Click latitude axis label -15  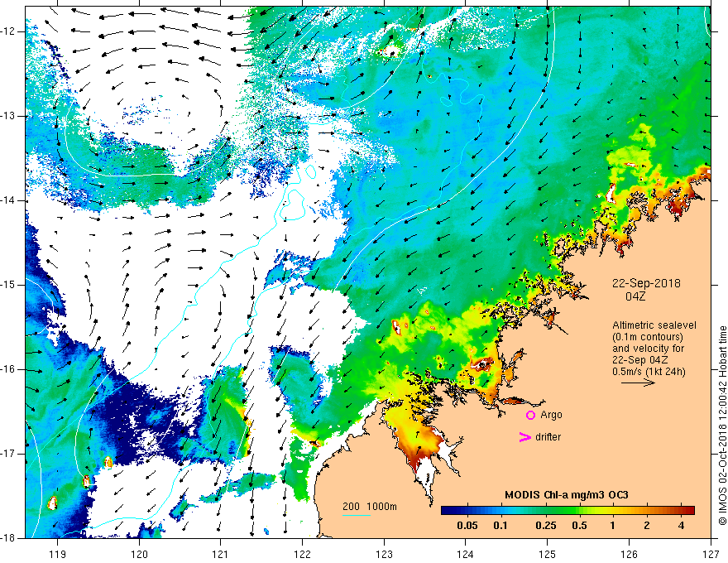pos(9,285)
